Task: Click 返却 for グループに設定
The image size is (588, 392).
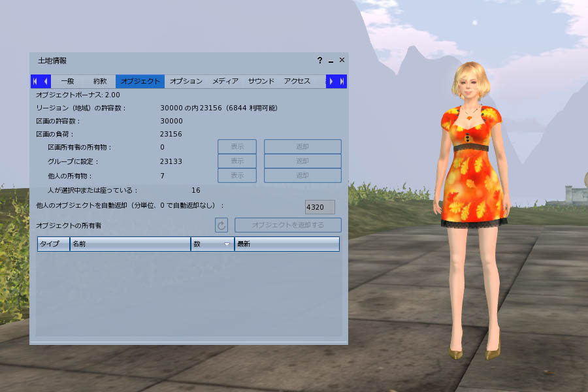Action: click(x=302, y=161)
